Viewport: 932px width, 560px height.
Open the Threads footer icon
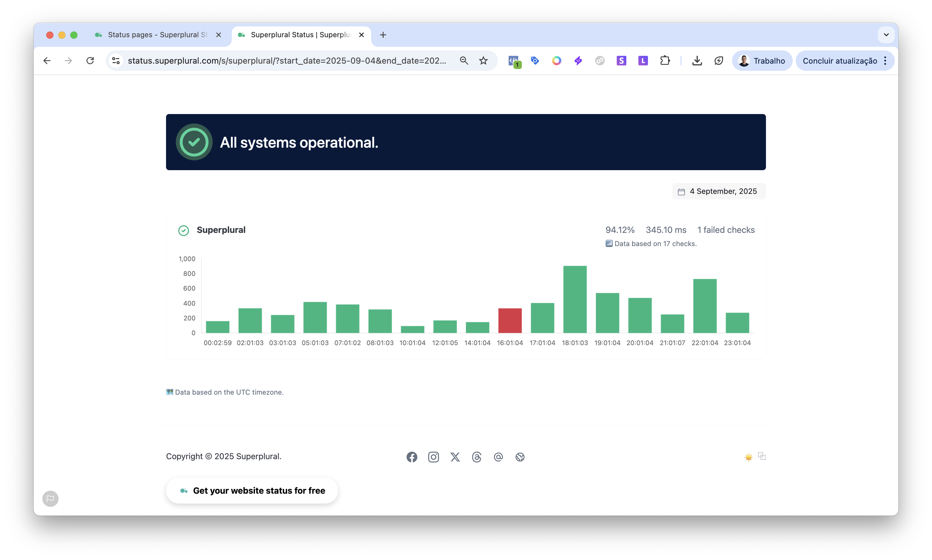point(477,457)
